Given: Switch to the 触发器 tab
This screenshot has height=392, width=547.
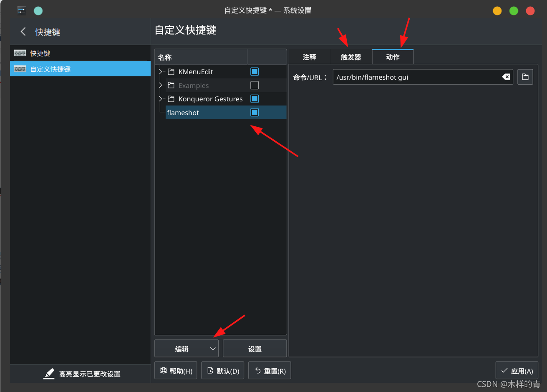Looking at the screenshot, I should tap(351, 57).
